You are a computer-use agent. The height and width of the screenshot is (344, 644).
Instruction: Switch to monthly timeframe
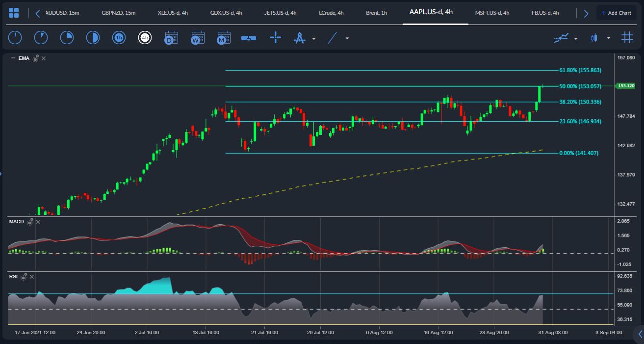click(224, 38)
